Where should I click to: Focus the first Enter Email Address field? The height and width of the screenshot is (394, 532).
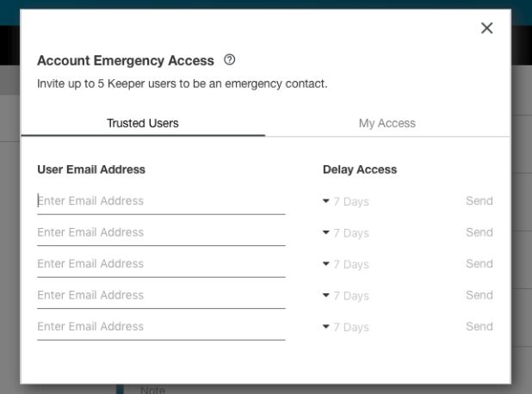(161, 200)
